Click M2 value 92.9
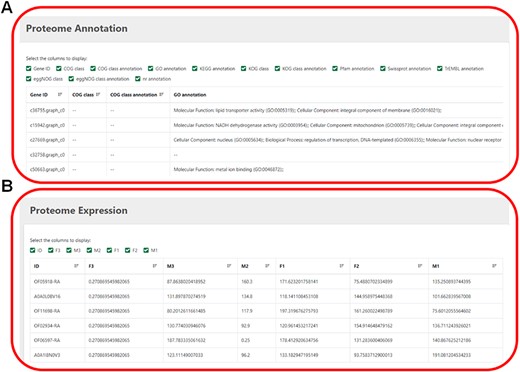This screenshot has height=372, width=520. [x=245, y=326]
